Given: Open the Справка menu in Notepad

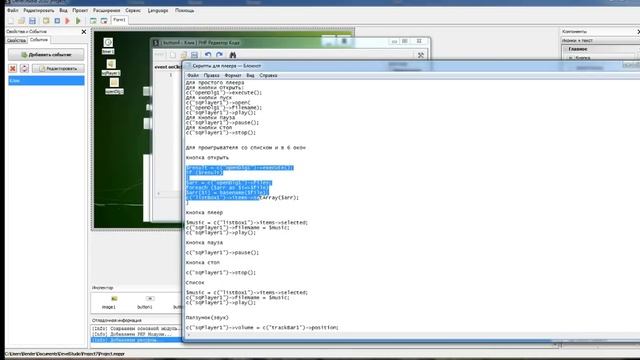Looking at the screenshot, I should click(268, 76).
